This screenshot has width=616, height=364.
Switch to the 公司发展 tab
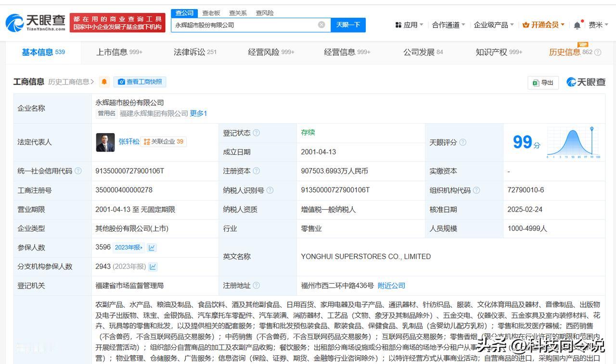423,52
